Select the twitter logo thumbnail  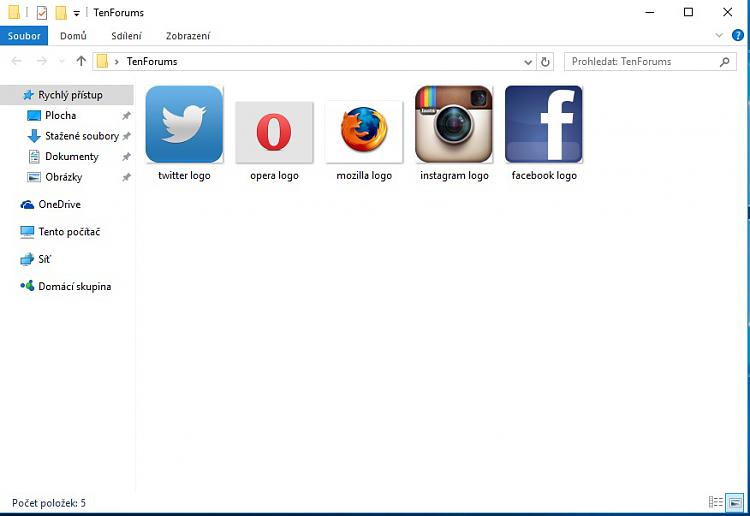click(184, 124)
